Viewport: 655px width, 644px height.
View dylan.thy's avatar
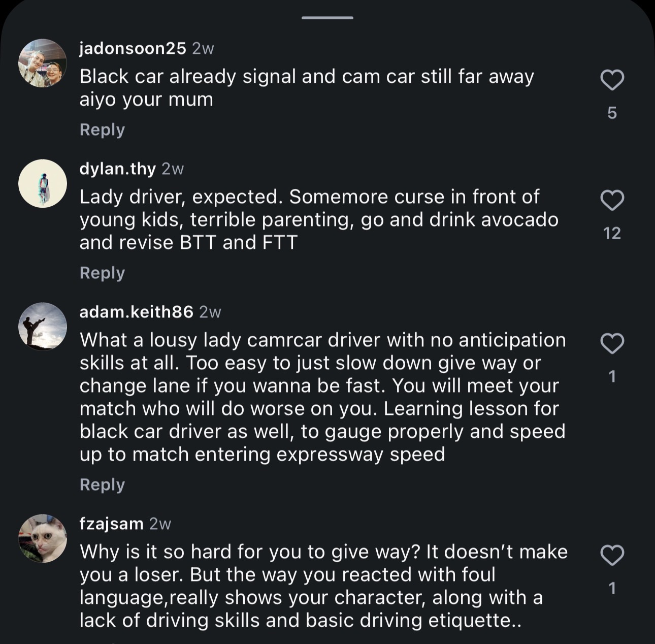click(43, 183)
